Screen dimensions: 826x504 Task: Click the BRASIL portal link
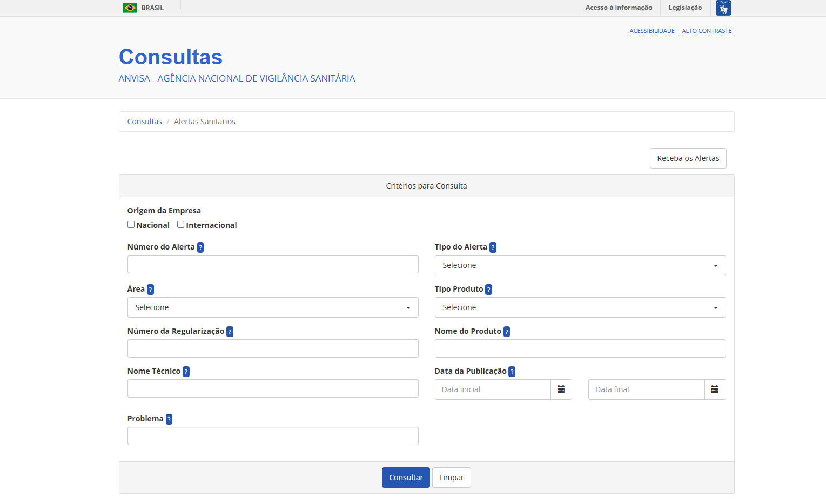pos(152,8)
